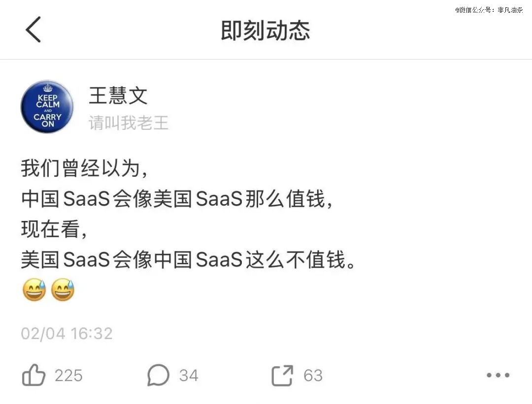The width and height of the screenshot is (532, 404).
Task: Click the 34 comments count
Action: [189, 375]
